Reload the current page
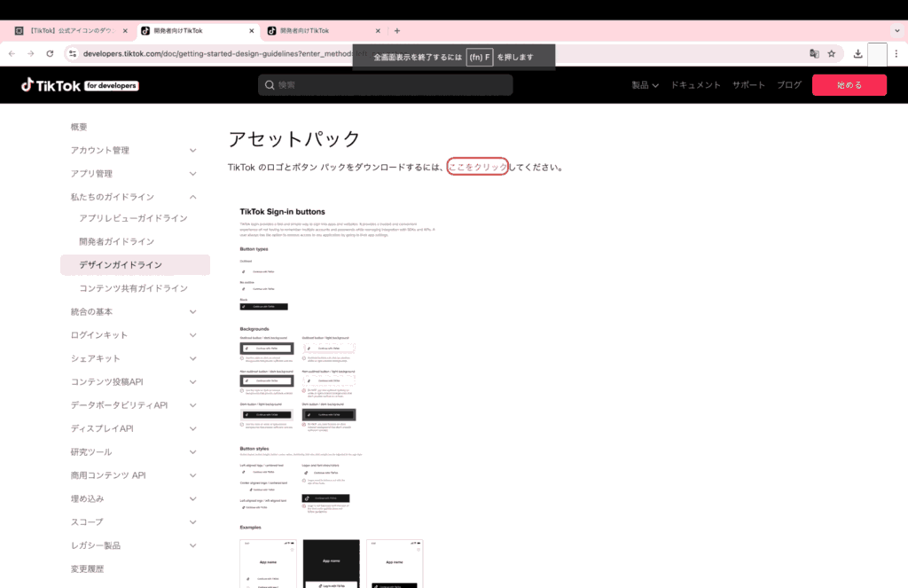Viewport: 908px width, 588px height. point(50,54)
